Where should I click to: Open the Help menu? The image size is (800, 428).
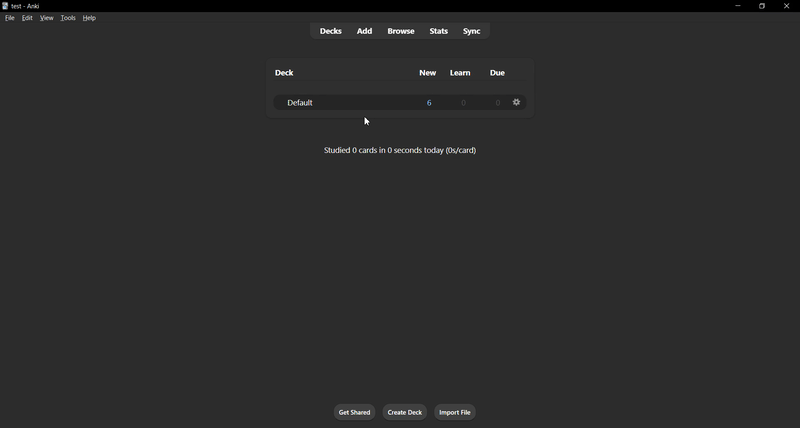pos(89,18)
